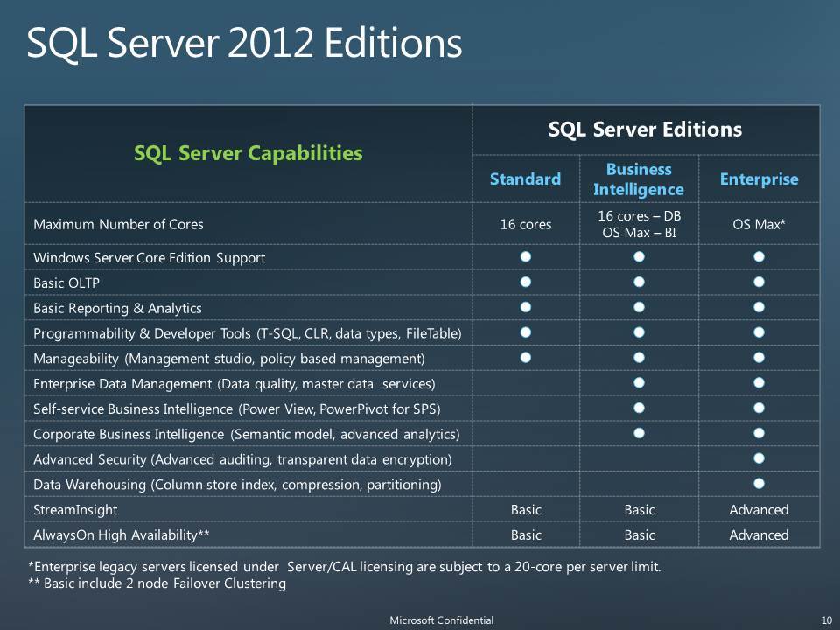Select the Standard dot for Manageability
This screenshot has height=630, width=840.
point(524,358)
